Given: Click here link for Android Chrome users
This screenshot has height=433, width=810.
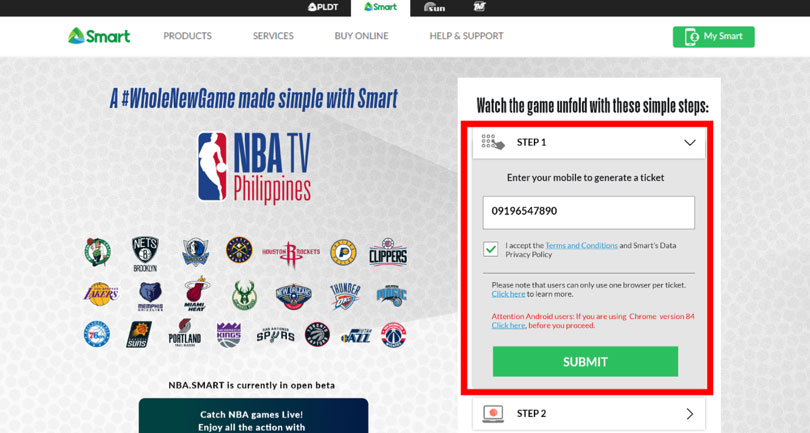Looking at the screenshot, I should [508, 326].
